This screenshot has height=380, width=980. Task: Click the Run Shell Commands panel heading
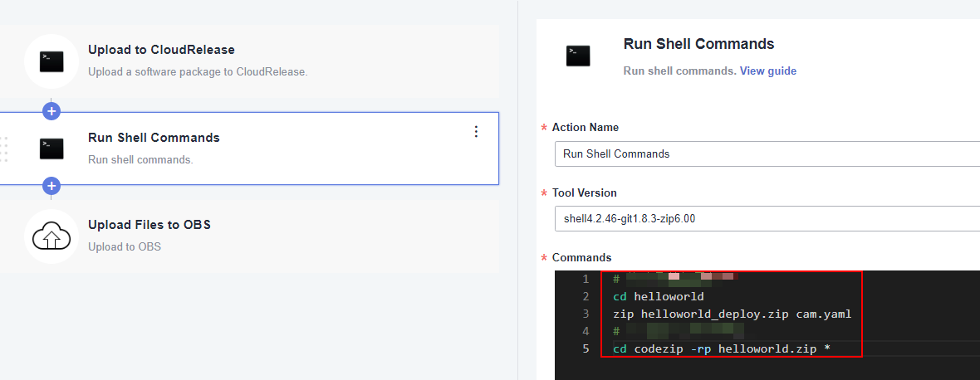pos(698,45)
